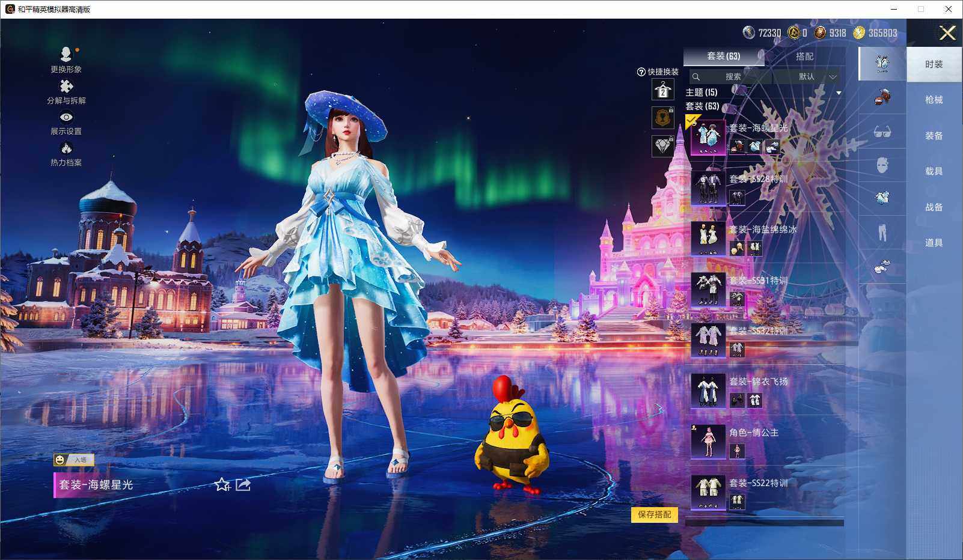Select the 套装-SS31特训 outfit thumbnail

pos(708,290)
